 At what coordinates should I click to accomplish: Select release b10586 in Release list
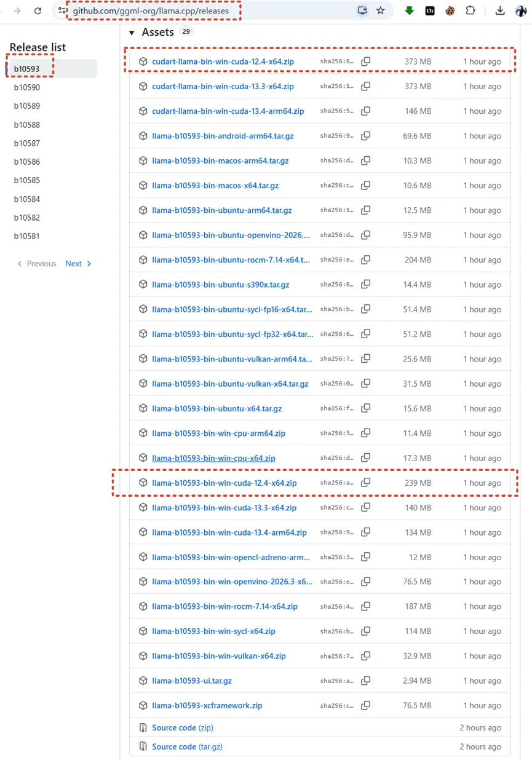pyautogui.click(x=27, y=162)
